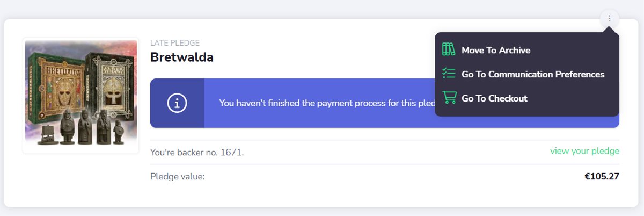The height and width of the screenshot is (216, 644).
Task: Click the Bretwalda project title
Action: pos(182,57)
